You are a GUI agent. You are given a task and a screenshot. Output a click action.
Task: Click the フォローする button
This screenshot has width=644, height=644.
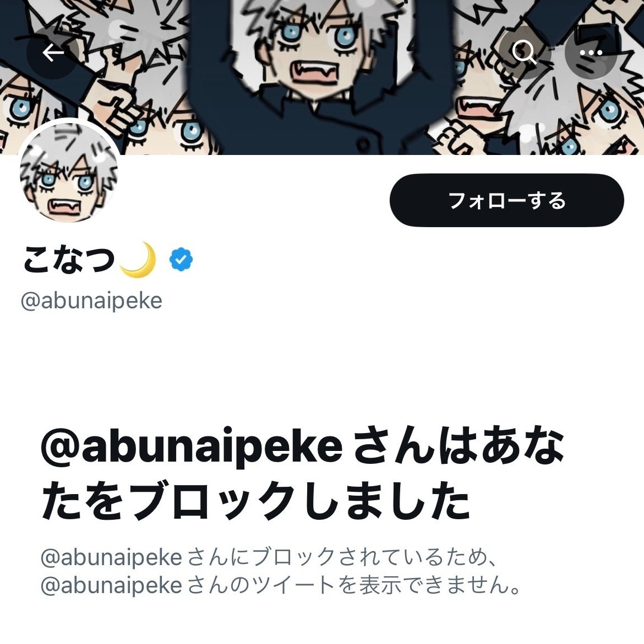(507, 200)
